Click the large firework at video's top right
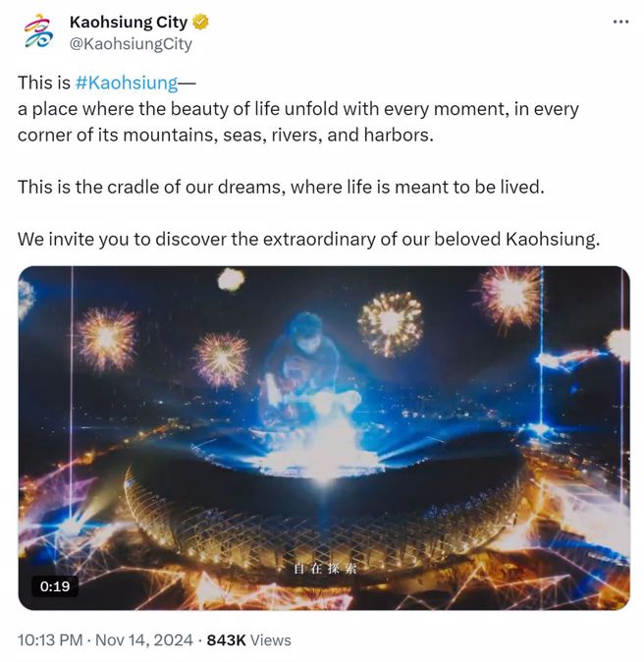 click(x=510, y=295)
